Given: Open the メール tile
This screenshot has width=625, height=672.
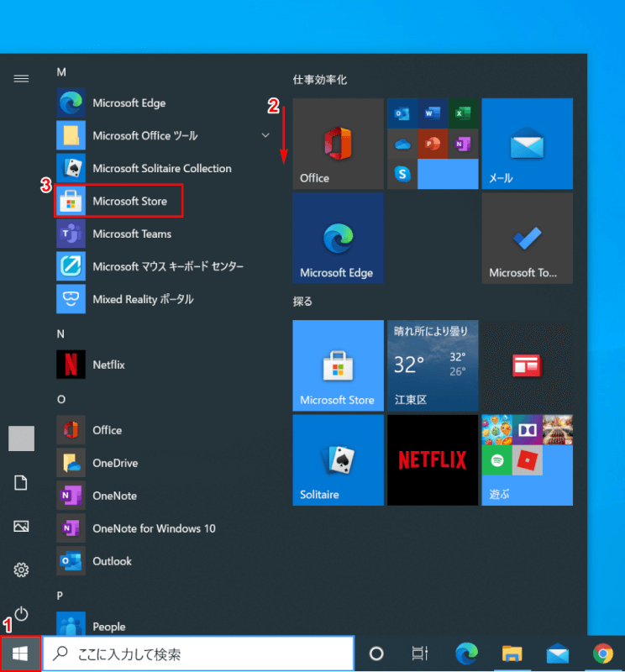Looking at the screenshot, I should [x=528, y=144].
